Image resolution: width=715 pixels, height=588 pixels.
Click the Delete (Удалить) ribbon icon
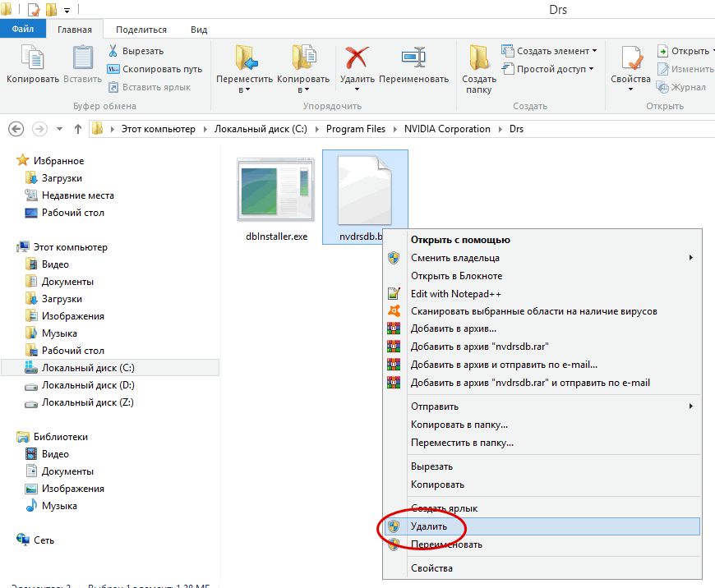coord(357,58)
